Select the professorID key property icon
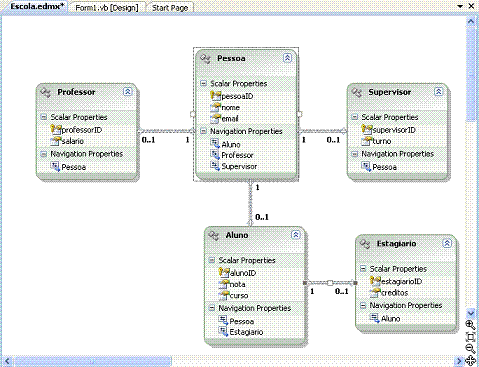This screenshot has height=367, width=479. coord(56,129)
